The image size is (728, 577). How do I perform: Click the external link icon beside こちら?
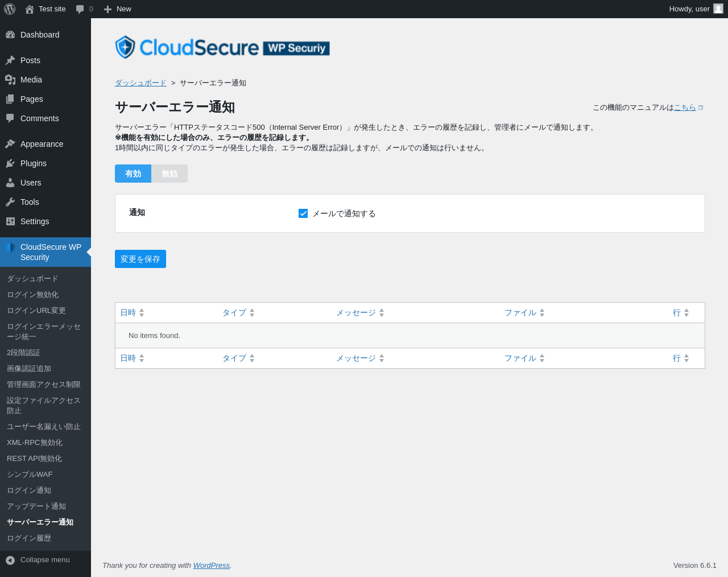pyautogui.click(x=701, y=108)
